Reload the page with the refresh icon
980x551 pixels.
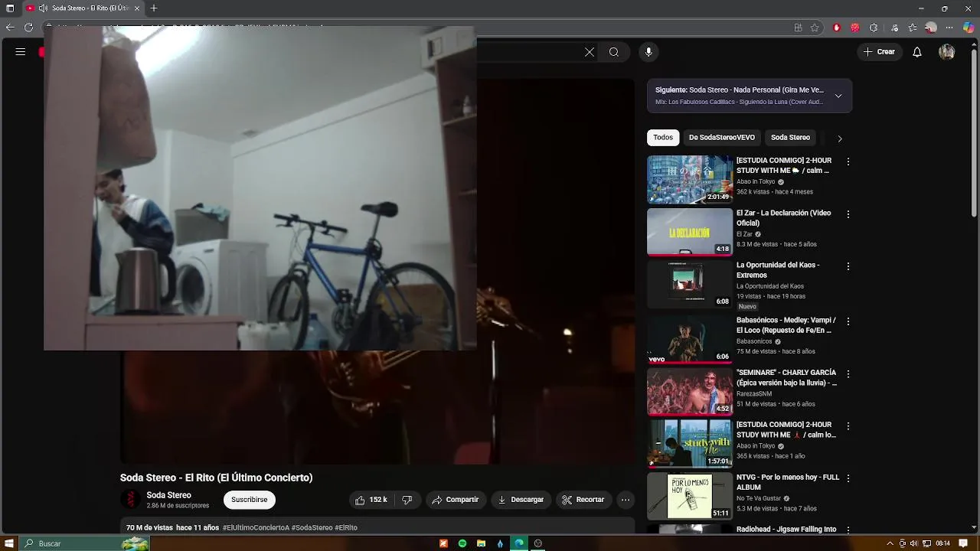(x=30, y=28)
